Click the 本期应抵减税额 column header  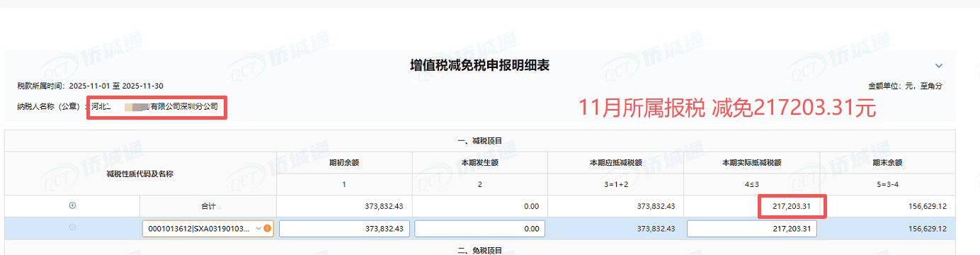click(x=616, y=162)
